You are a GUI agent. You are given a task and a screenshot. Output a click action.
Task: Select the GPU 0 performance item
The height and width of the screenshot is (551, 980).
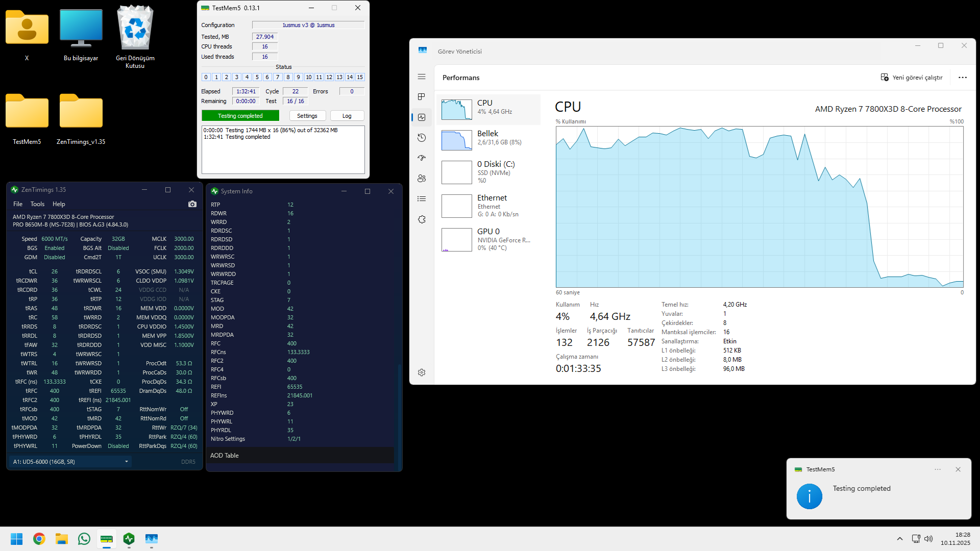pos(488,239)
